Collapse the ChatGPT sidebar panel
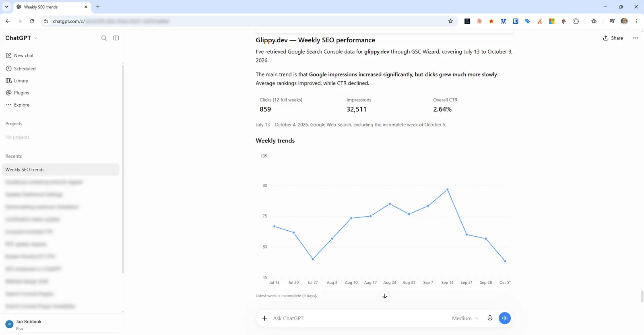Viewport: 644px width, 335px height. tap(116, 38)
